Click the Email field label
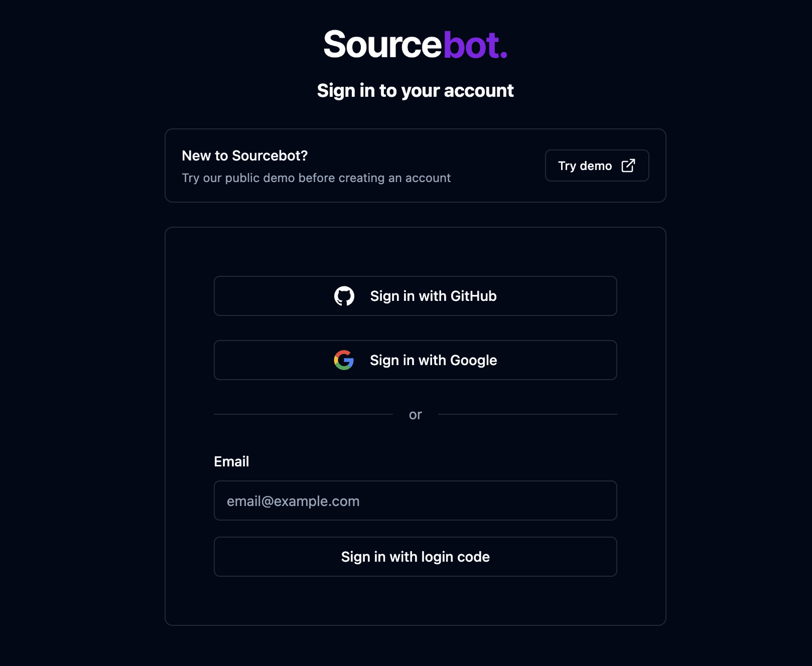Image resolution: width=812 pixels, height=666 pixels. click(x=231, y=461)
